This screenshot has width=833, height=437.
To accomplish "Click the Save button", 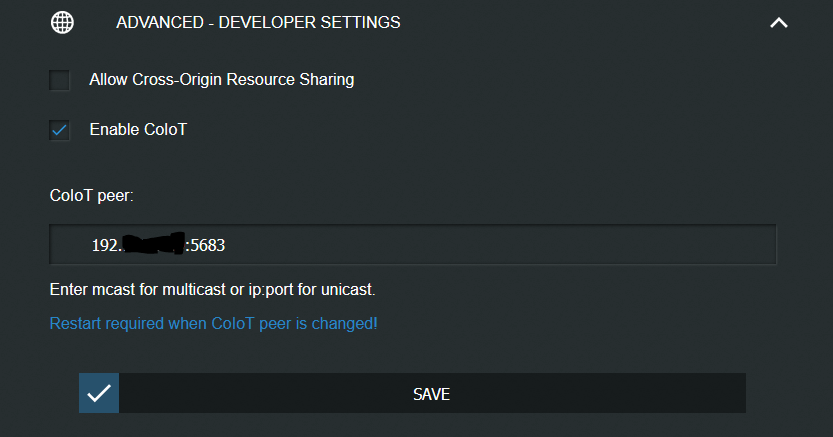I will click(412, 393).
